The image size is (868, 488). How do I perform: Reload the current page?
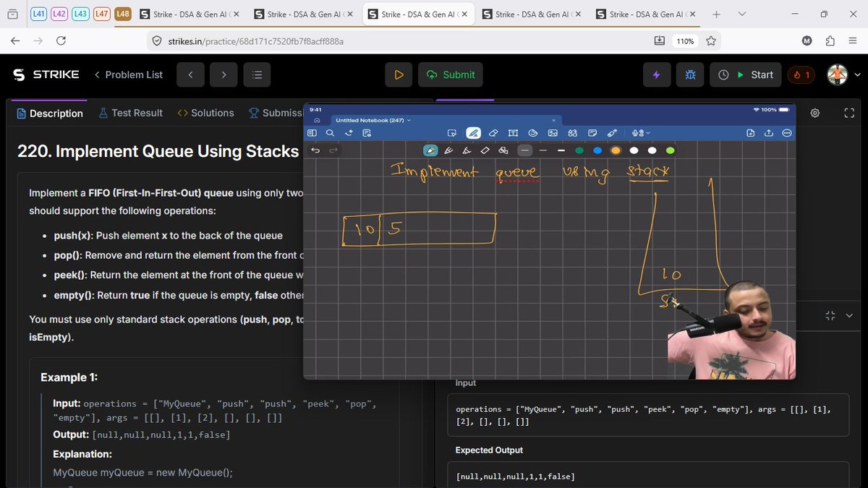(61, 41)
